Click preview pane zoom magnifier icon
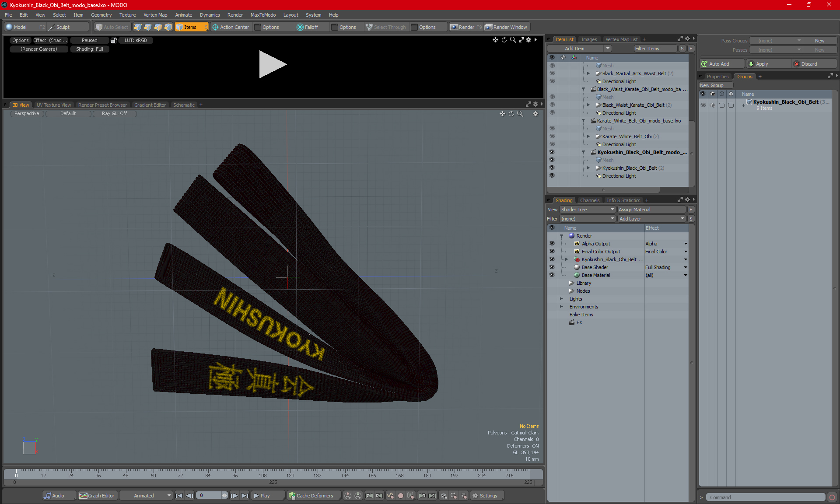This screenshot has height=504, width=840. (513, 40)
